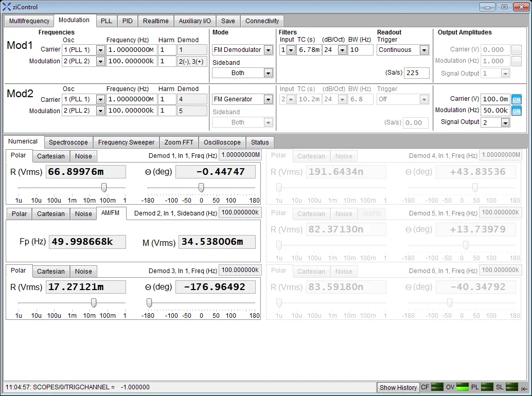
Task: Open Mod1 filter dB/Oct dropdown
Action: click(342, 50)
